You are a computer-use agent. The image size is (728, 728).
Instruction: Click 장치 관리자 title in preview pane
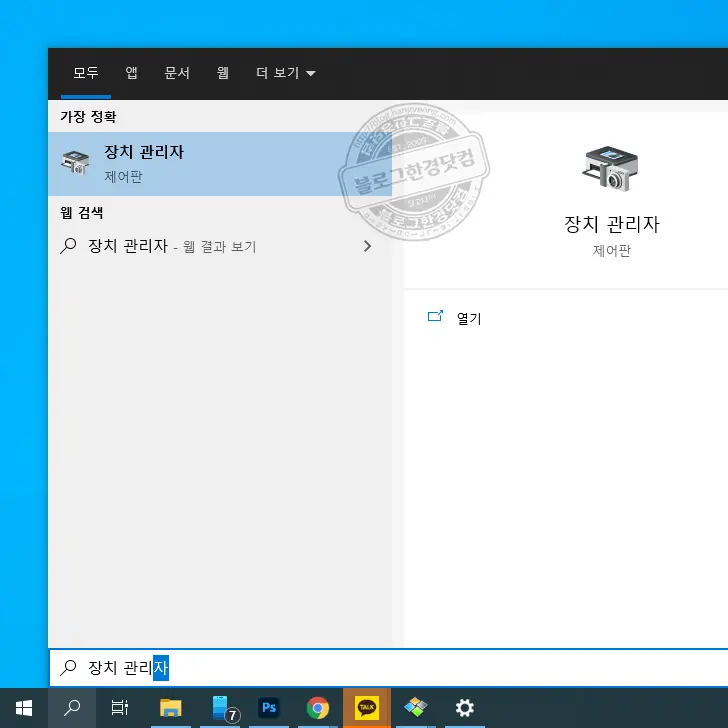(611, 224)
